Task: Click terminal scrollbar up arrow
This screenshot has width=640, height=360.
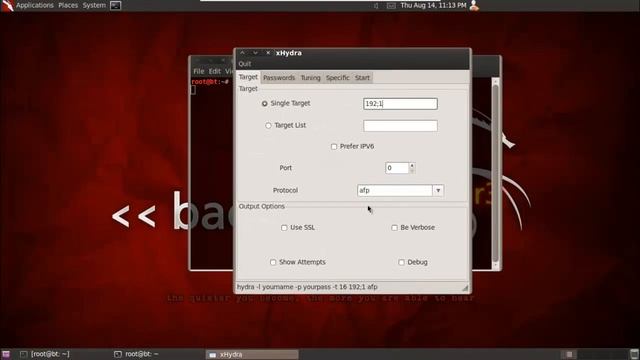Action: 495,82
